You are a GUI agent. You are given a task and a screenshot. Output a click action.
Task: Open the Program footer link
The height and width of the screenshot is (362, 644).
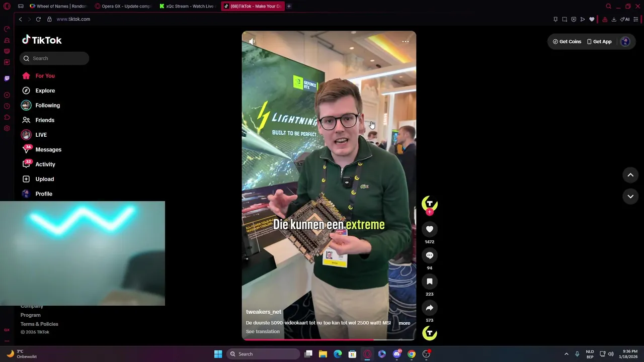[31, 315]
